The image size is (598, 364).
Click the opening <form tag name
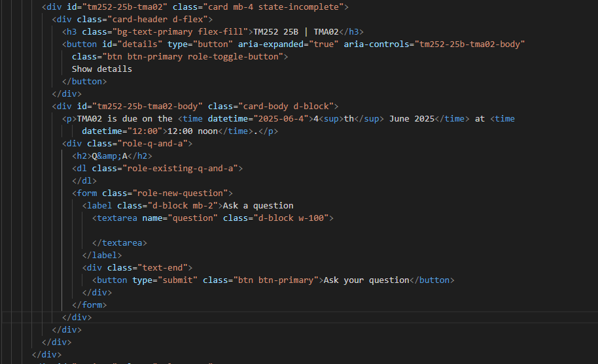(x=87, y=193)
